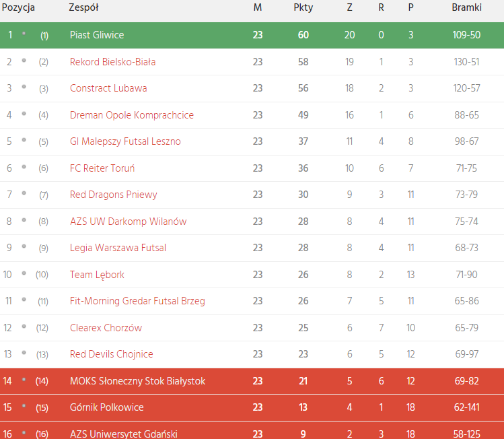Open the Piast Gliwice team page
504x439 pixels.
coord(97,35)
